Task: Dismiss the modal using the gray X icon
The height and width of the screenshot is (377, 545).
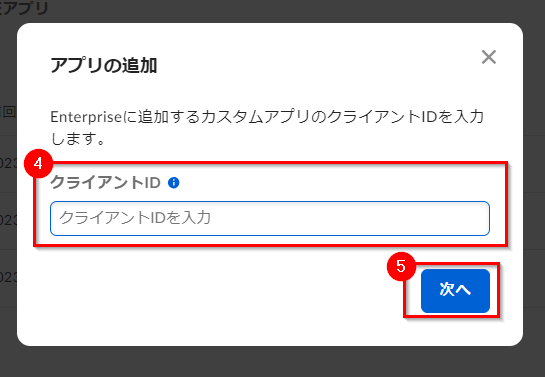Action: point(489,57)
